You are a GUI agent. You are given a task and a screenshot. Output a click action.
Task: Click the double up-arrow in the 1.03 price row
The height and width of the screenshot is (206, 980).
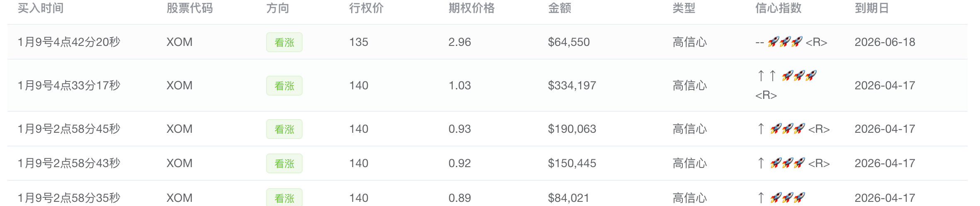pos(767,76)
